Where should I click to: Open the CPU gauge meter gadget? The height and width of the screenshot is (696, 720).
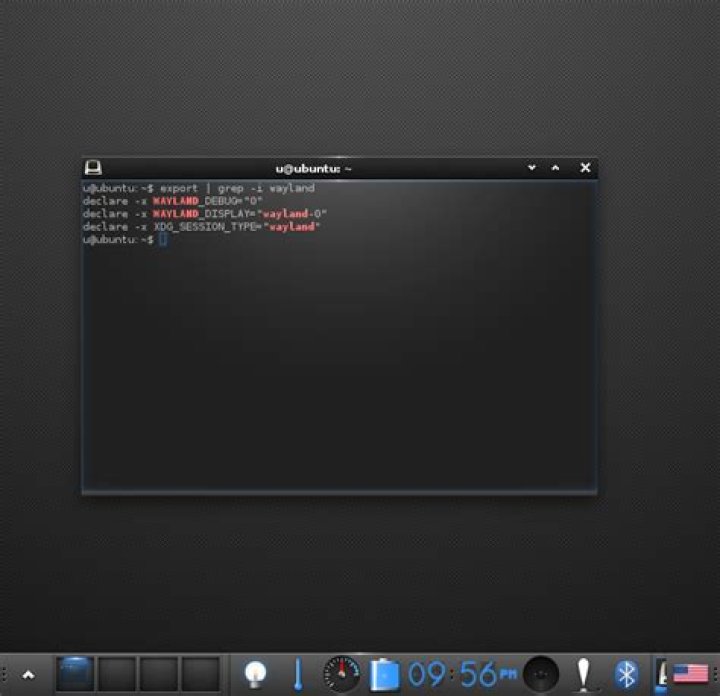tap(342, 674)
